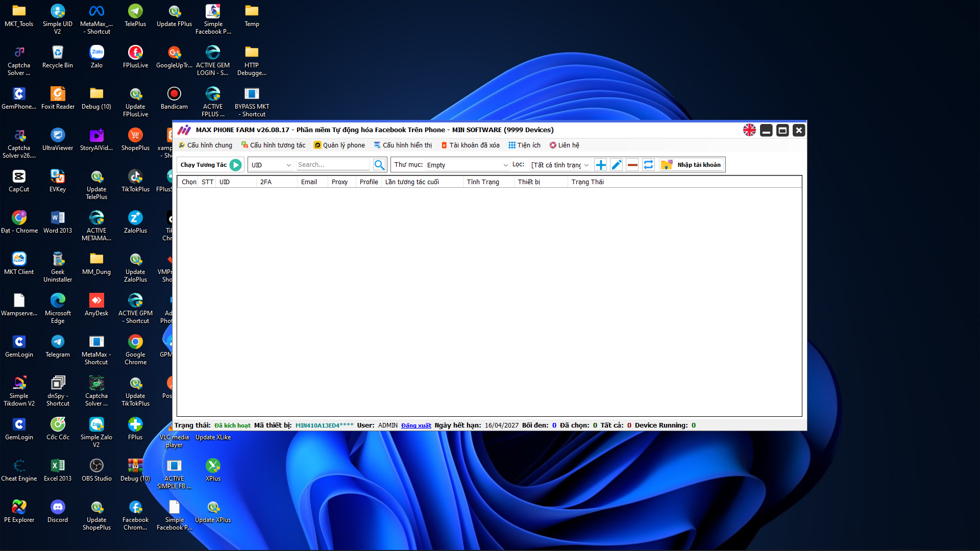Screen dimensions: 980x551
Task: Open the Liên hệ menu
Action: 565,145
